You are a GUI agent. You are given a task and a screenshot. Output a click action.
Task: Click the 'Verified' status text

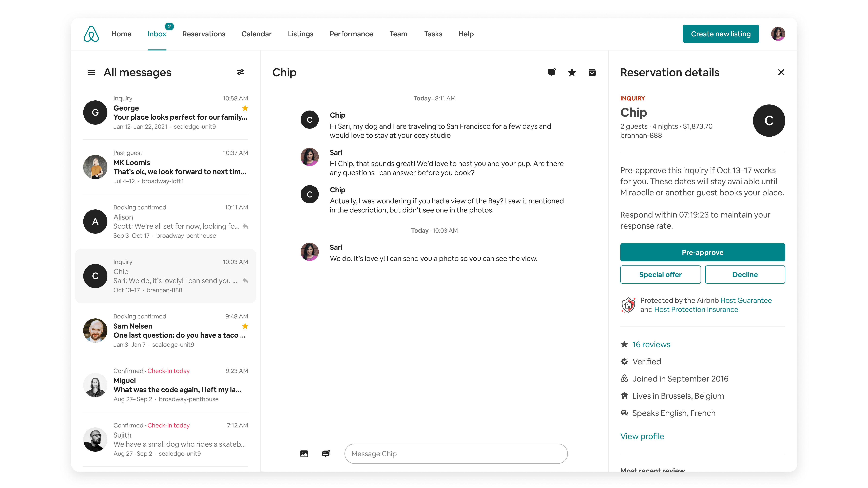pyautogui.click(x=647, y=362)
